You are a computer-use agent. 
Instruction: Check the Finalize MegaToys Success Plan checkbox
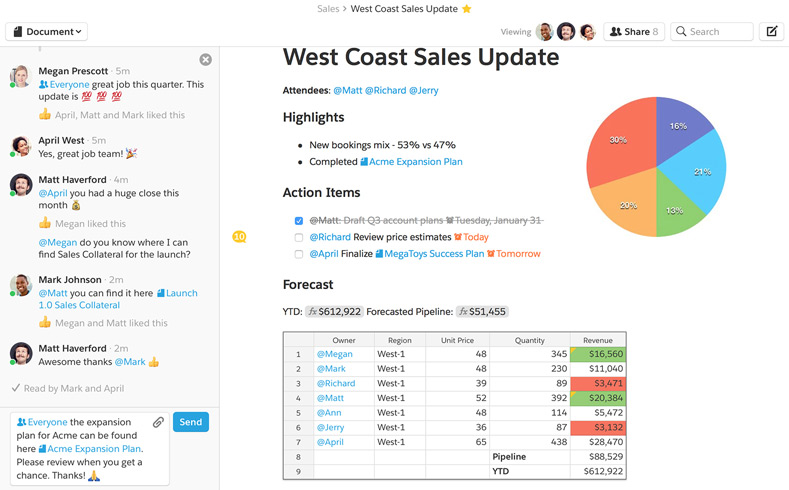tap(299, 254)
